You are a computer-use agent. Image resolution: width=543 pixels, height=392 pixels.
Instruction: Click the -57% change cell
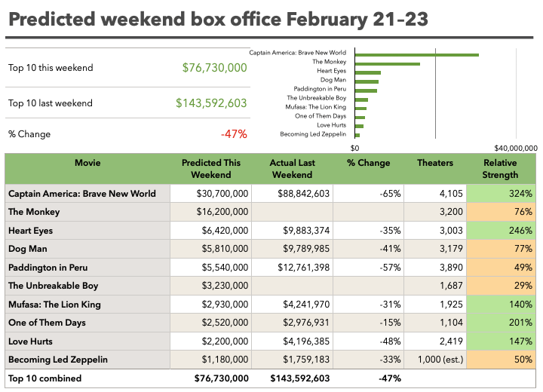[x=369, y=268]
